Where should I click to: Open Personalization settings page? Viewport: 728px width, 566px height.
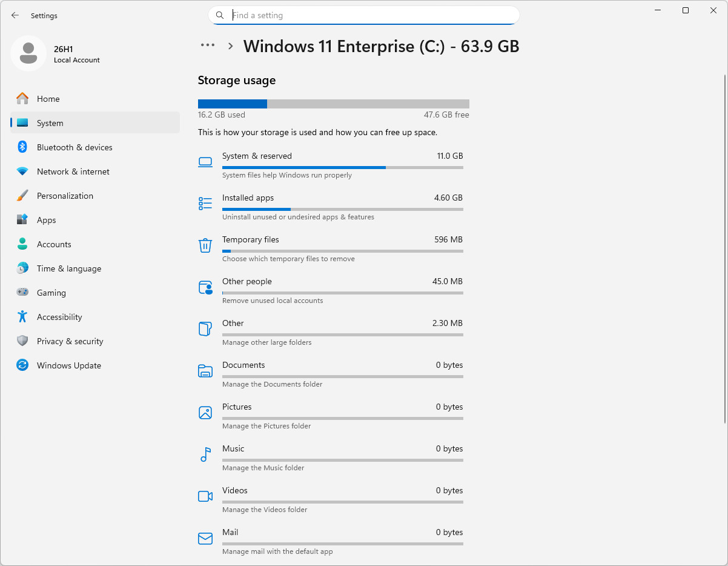[x=95, y=196]
